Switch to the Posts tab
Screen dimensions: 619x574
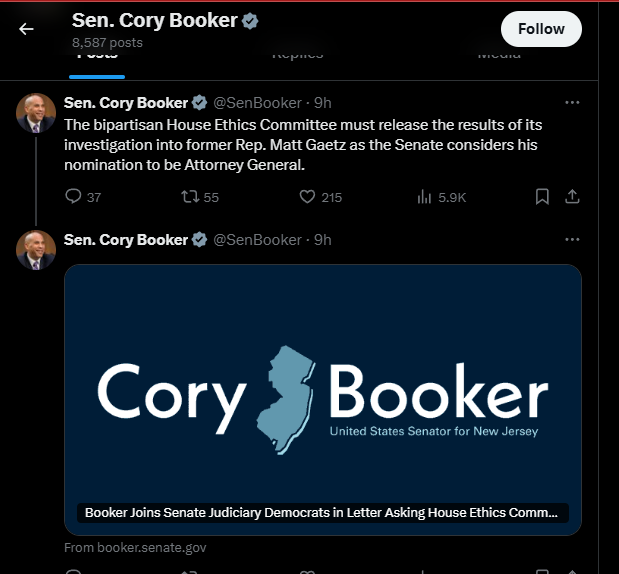click(97, 56)
